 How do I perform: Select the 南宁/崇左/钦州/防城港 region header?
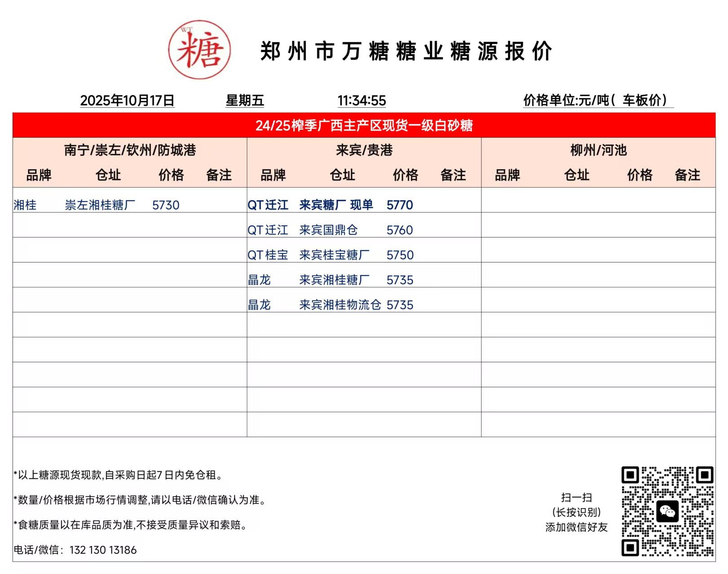[x=130, y=150]
